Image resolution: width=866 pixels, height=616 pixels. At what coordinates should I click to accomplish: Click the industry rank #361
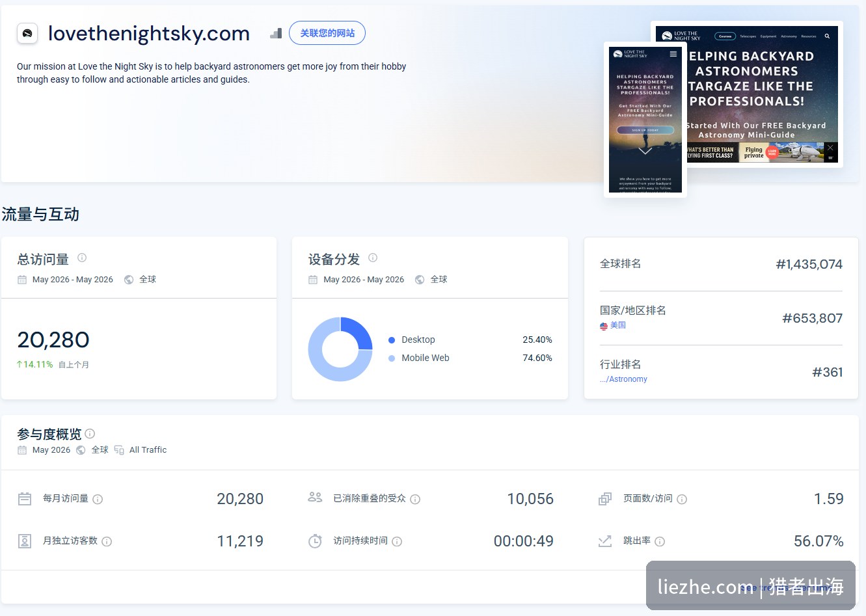[x=827, y=372]
